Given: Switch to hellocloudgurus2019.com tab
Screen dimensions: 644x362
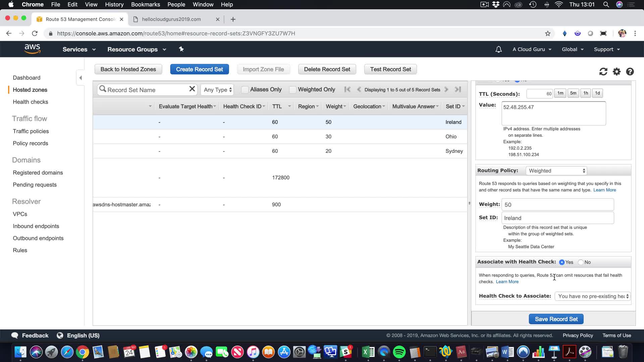Looking at the screenshot, I should (171, 19).
